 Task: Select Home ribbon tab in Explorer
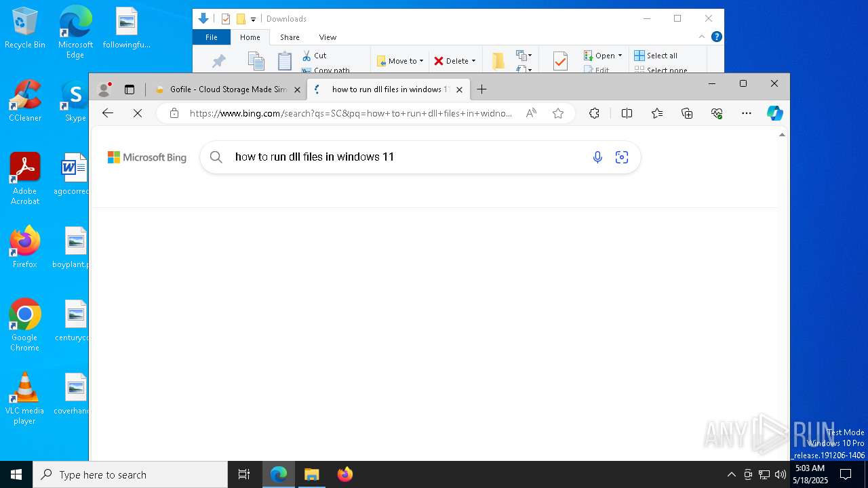point(250,37)
